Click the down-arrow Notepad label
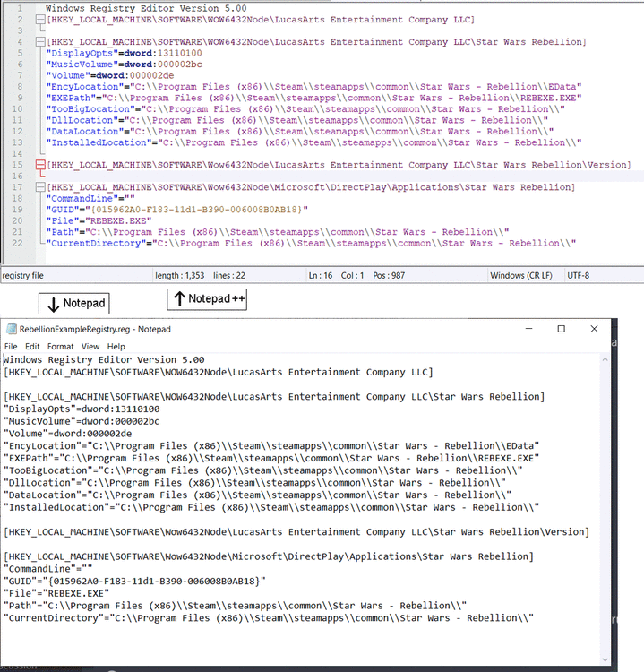Viewport: 644px width, 672px height. 76,304
